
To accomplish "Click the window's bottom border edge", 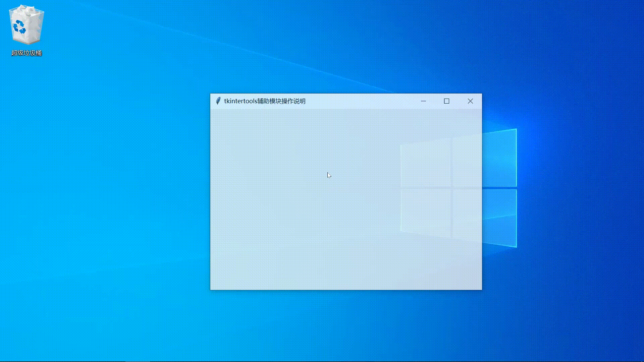I will [345, 290].
